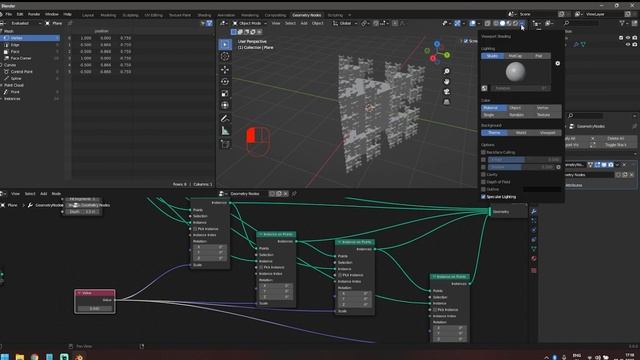Click the Value node number field
The width and height of the screenshot is (640, 360).
click(95, 309)
